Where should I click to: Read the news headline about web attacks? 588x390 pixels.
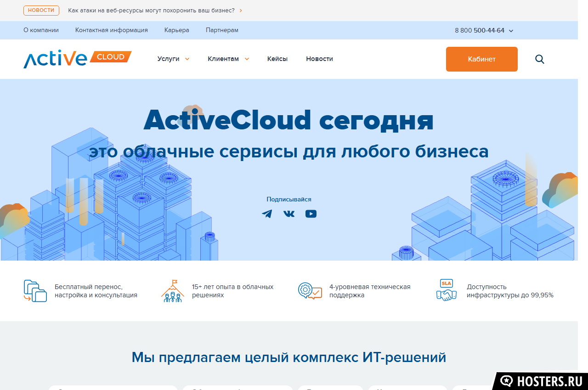pyautogui.click(x=152, y=10)
